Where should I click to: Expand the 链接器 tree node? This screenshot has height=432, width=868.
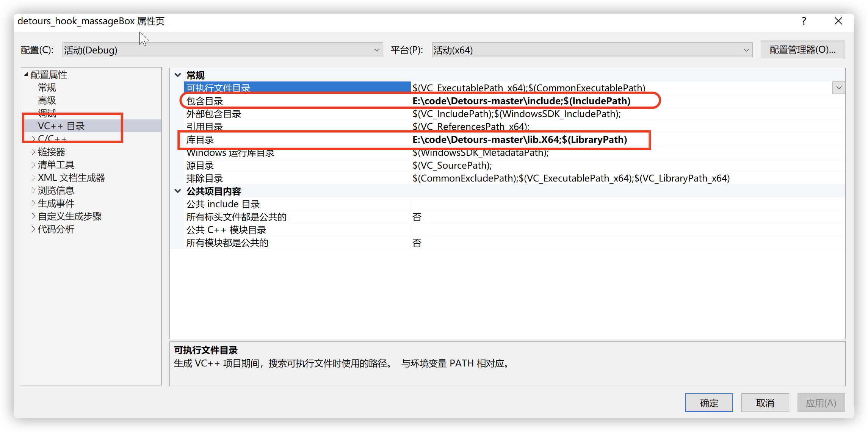pyautogui.click(x=33, y=152)
